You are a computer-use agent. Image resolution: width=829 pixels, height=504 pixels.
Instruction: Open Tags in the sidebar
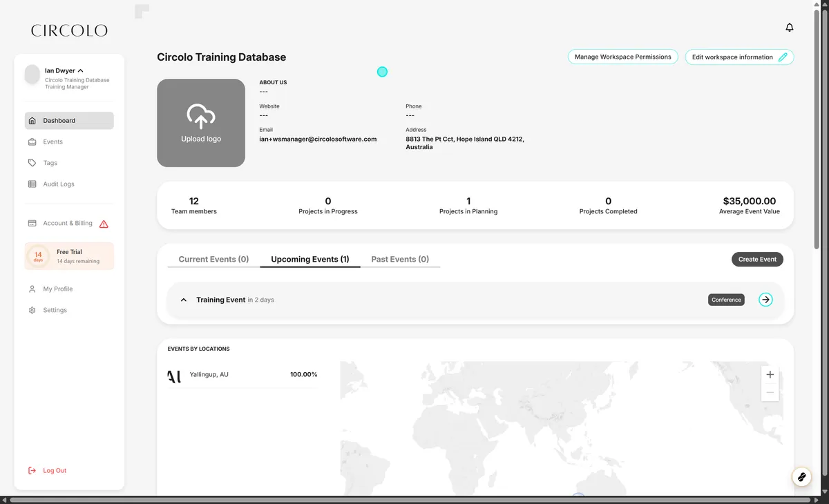(69, 163)
